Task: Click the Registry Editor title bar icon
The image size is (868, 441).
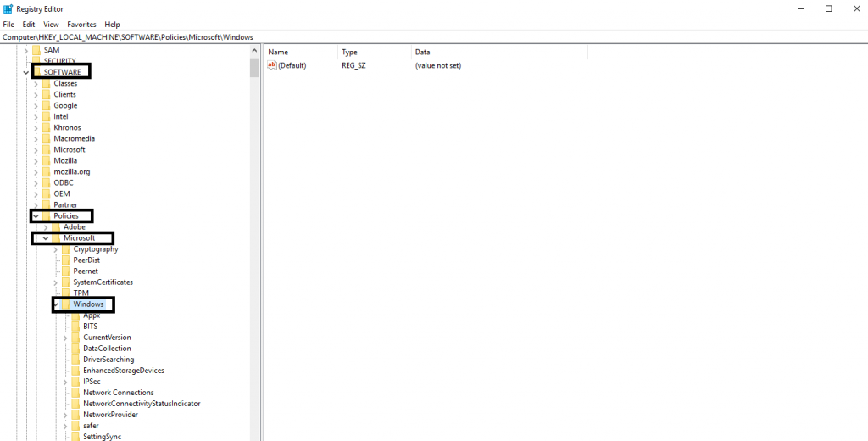Action: 8,8
